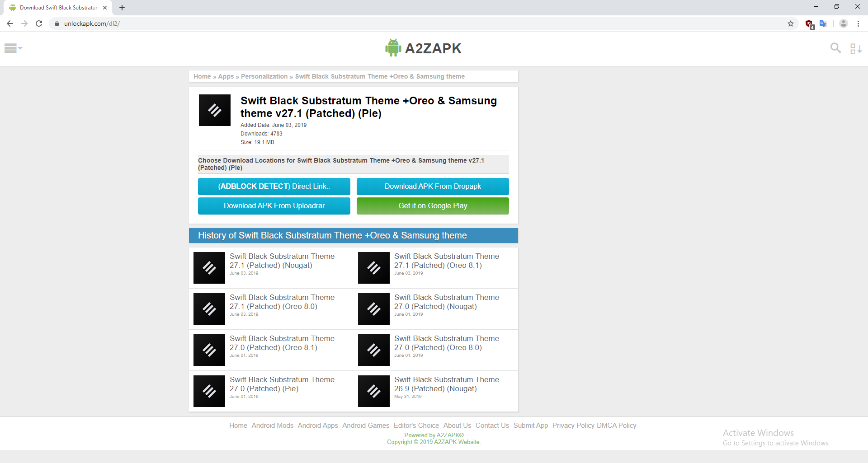Click Get it on Google Play
Image resolution: width=868 pixels, height=463 pixels.
coord(432,206)
